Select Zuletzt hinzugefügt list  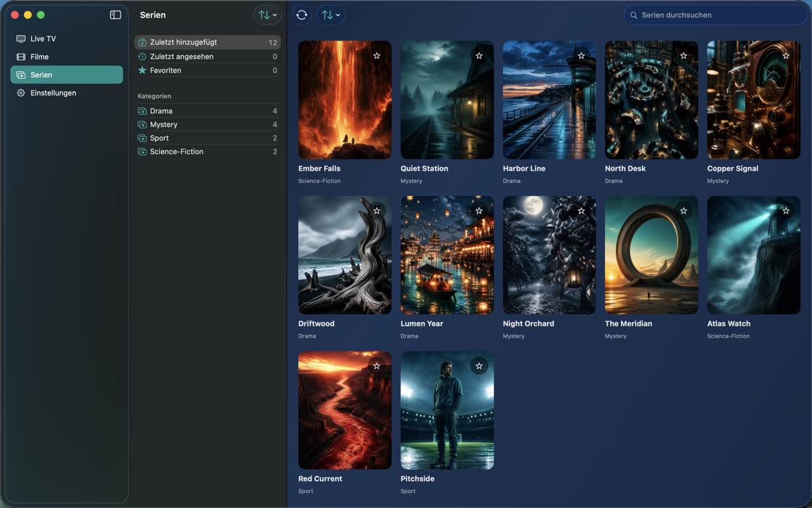click(207, 43)
